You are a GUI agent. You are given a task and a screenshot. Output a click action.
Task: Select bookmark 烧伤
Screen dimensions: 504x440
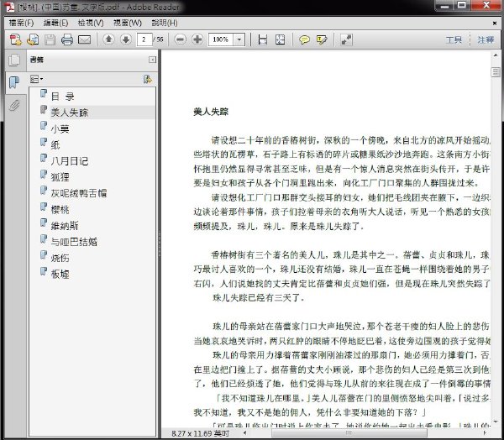tap(60, 258)
